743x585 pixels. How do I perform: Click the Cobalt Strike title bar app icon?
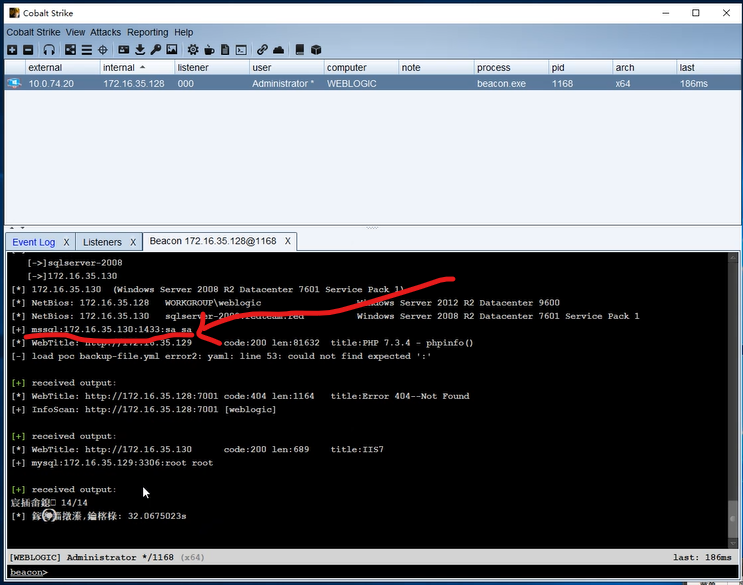pos(15,13)
